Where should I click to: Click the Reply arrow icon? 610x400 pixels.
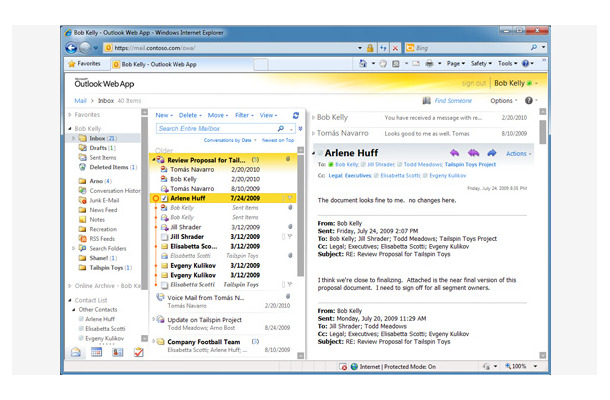tap(454, 153)
